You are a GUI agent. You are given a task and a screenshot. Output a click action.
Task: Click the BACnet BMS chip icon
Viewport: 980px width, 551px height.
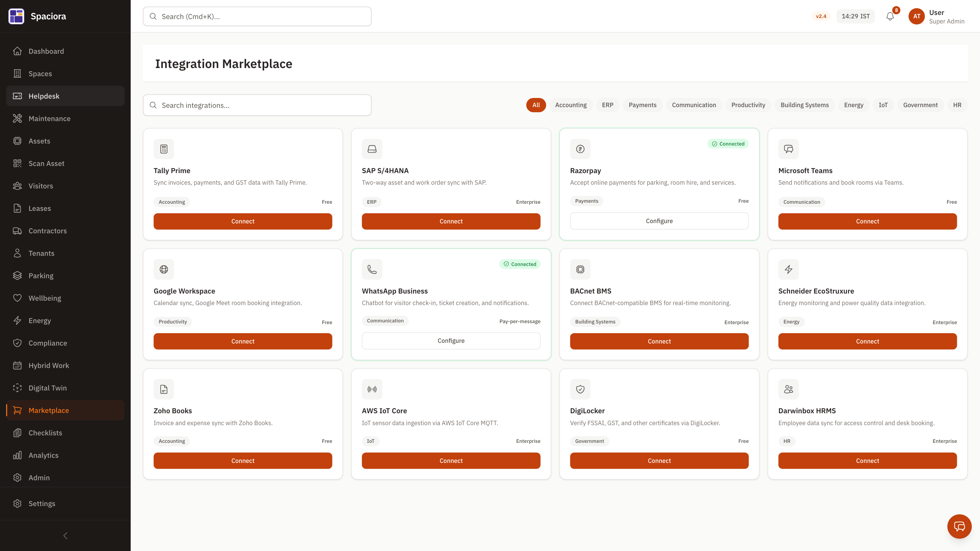(x=580, y=269)
